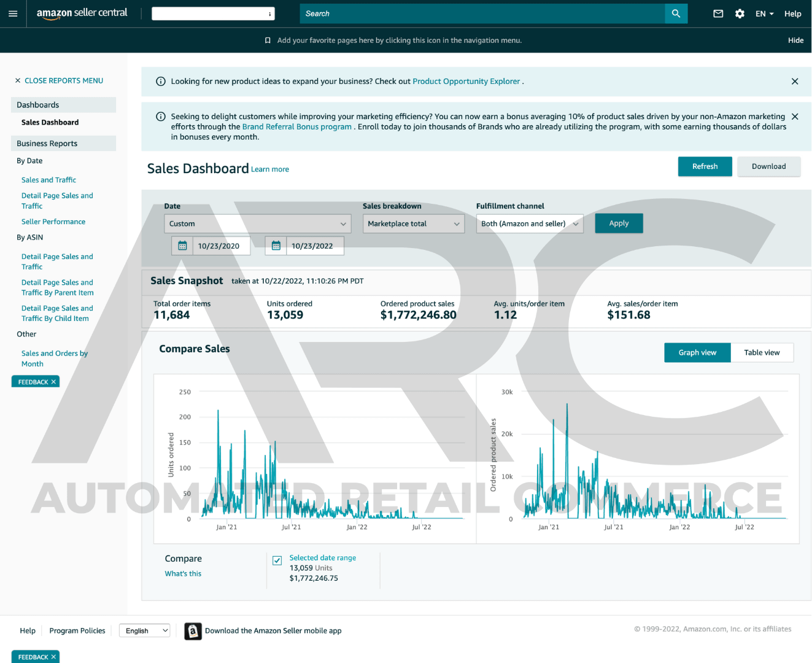The image size is (812, 663).
Task: Dismiss the Product Opportunity Explorer banner
Action: 795,81
